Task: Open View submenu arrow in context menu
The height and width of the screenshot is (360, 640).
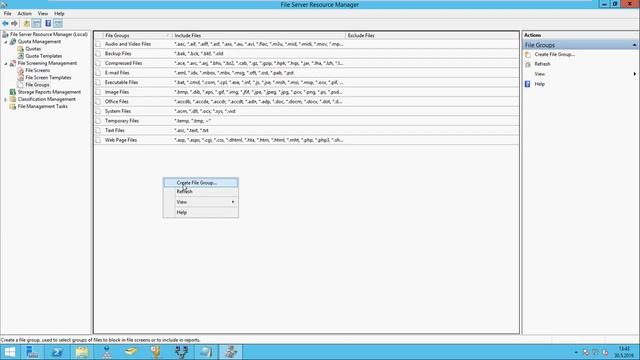Action: point(233,202)
